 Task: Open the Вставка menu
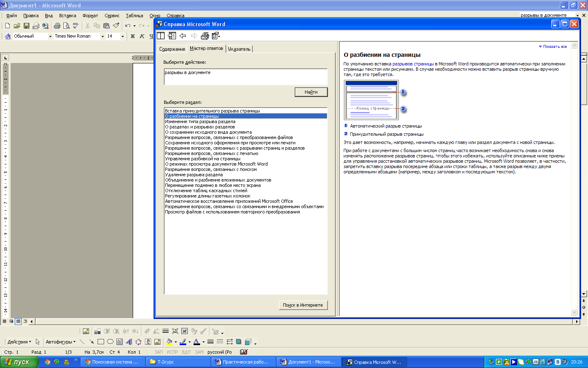[x=67, y=16]
